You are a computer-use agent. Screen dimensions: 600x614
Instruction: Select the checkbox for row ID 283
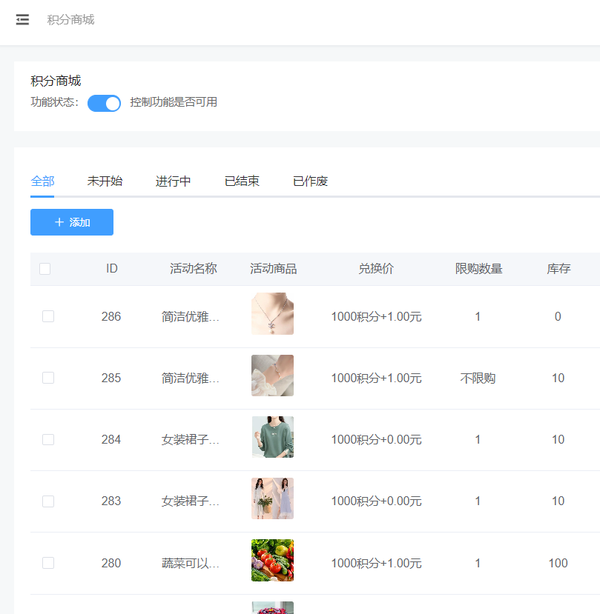(x=48, y=501)
